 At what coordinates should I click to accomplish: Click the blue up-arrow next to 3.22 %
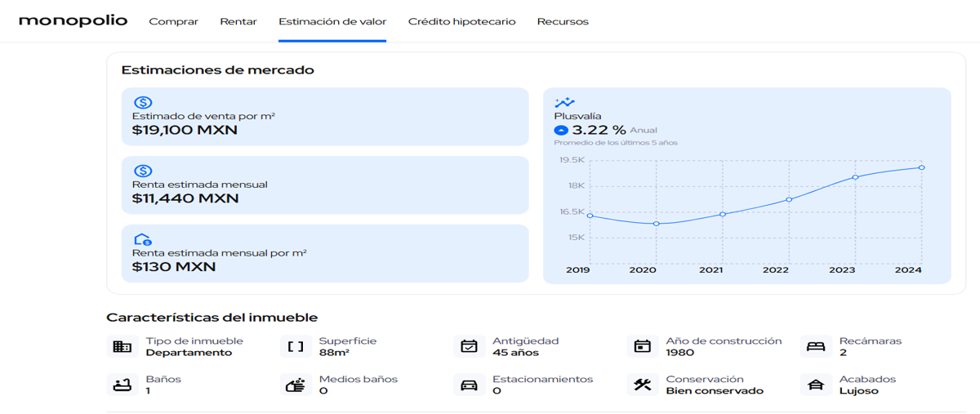pyautogui.click(x=561, y=130)
